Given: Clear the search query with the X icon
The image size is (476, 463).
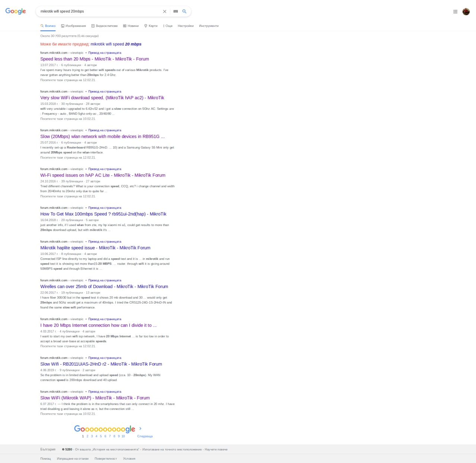Looking at the screenshot, I should pos(165,12).
